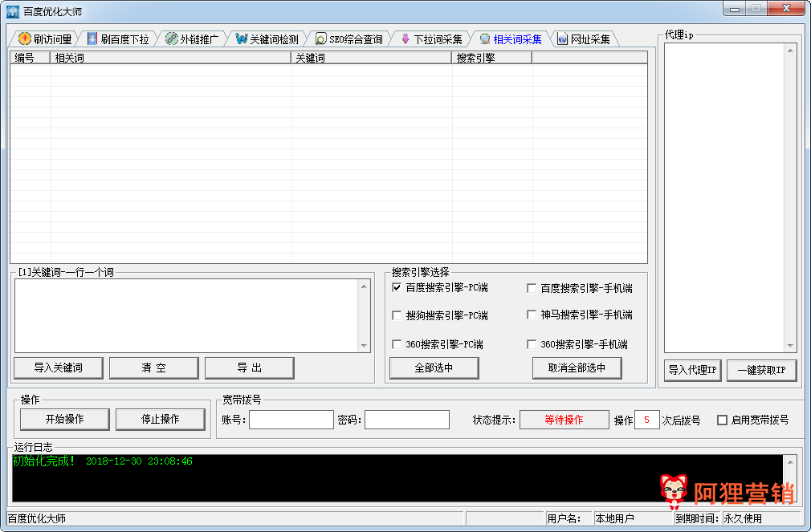
Task: Uncheck 百度搜索引擎-PC端 checkbox
Action: coord(397,287)
